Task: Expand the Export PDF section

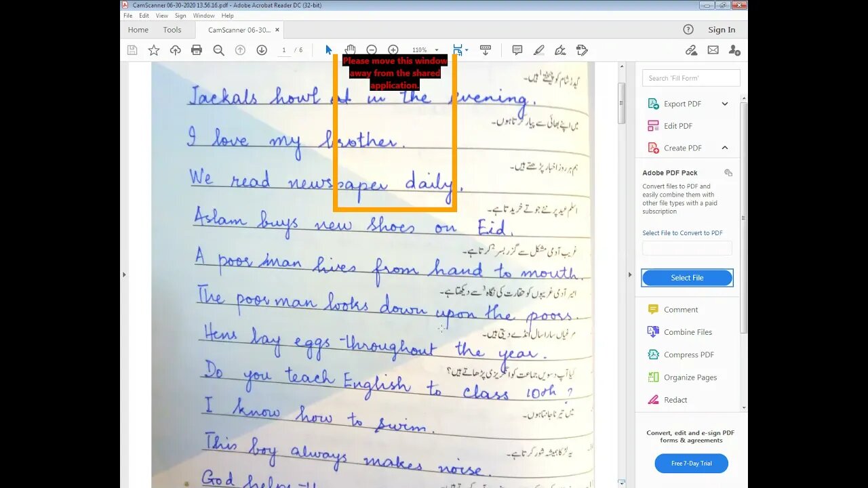Action: point(725,104)
